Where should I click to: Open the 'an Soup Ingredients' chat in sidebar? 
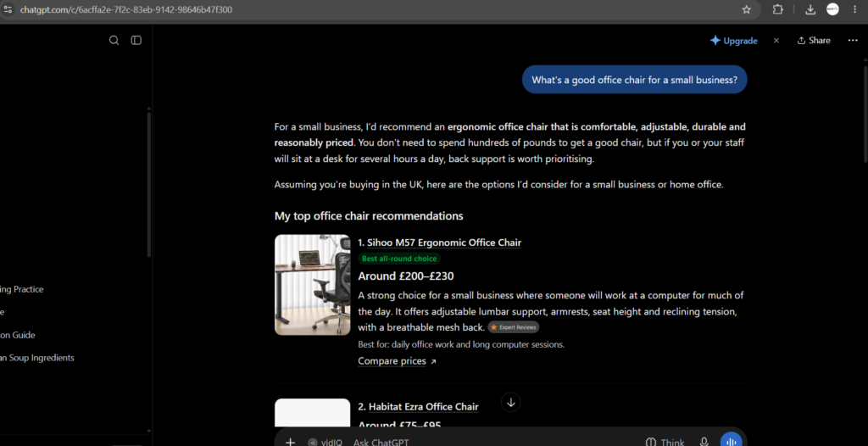pos(37,358)
